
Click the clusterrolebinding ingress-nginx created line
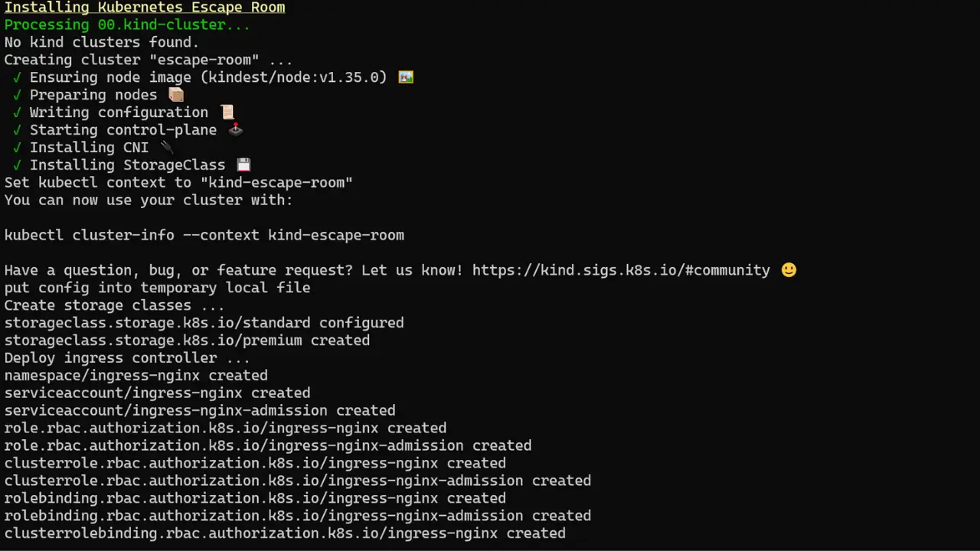[x=285, y=533]
